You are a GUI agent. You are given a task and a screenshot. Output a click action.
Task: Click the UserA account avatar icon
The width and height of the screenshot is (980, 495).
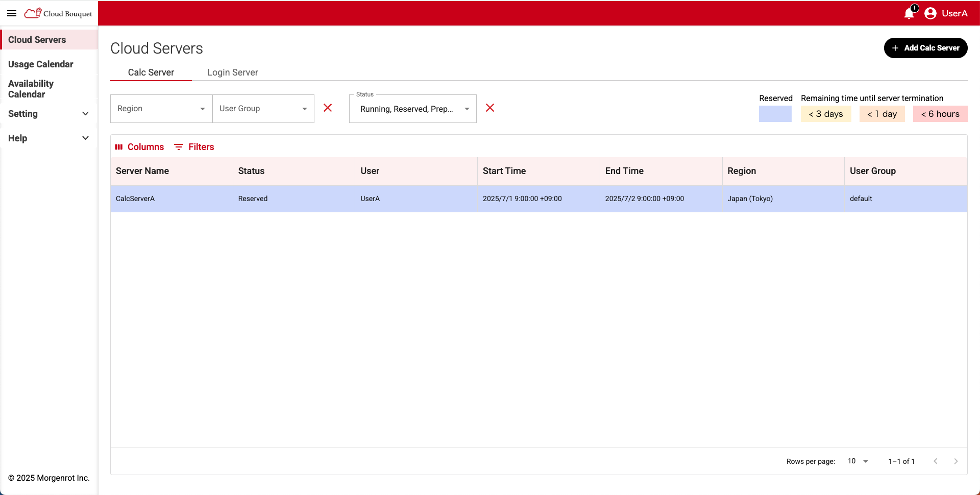(930, 13)
